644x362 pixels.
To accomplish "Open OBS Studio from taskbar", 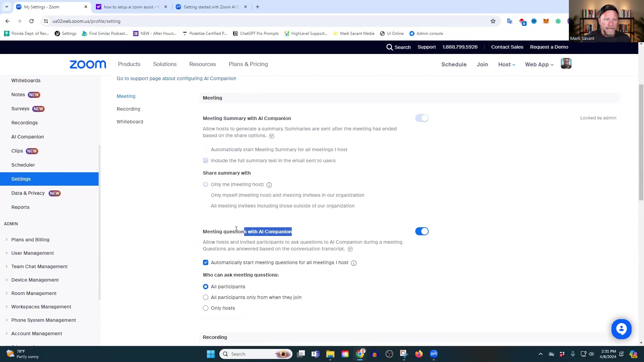I will coord(389,354).
